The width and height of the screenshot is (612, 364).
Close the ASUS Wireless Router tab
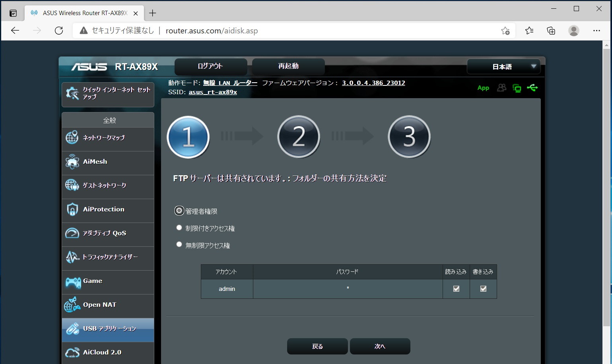[x=136, y=13]
